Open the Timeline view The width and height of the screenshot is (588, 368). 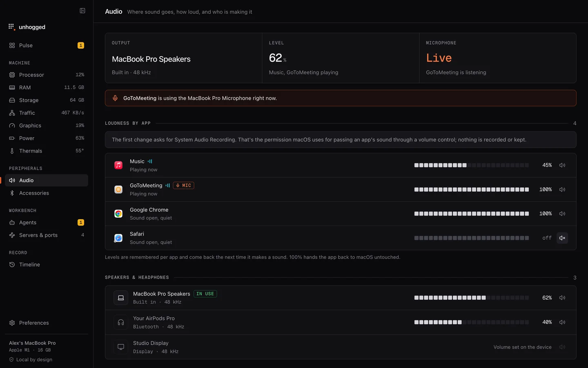point(47,265)
